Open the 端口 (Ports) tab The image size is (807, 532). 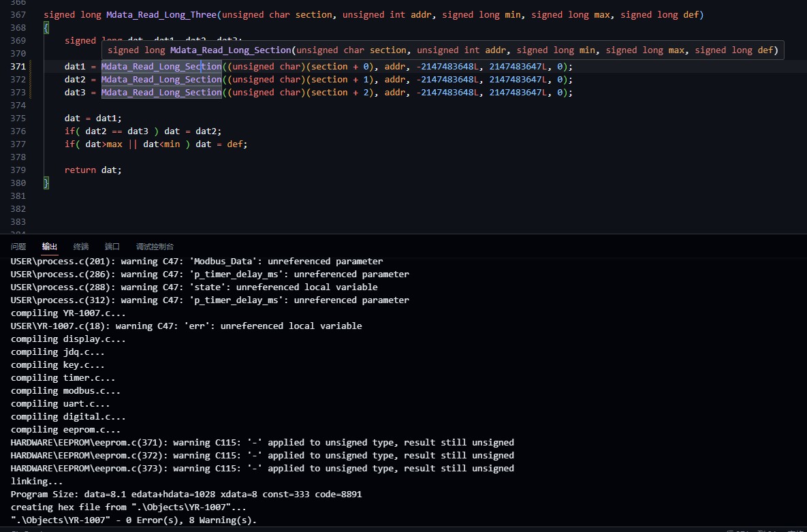click(112, 247)
